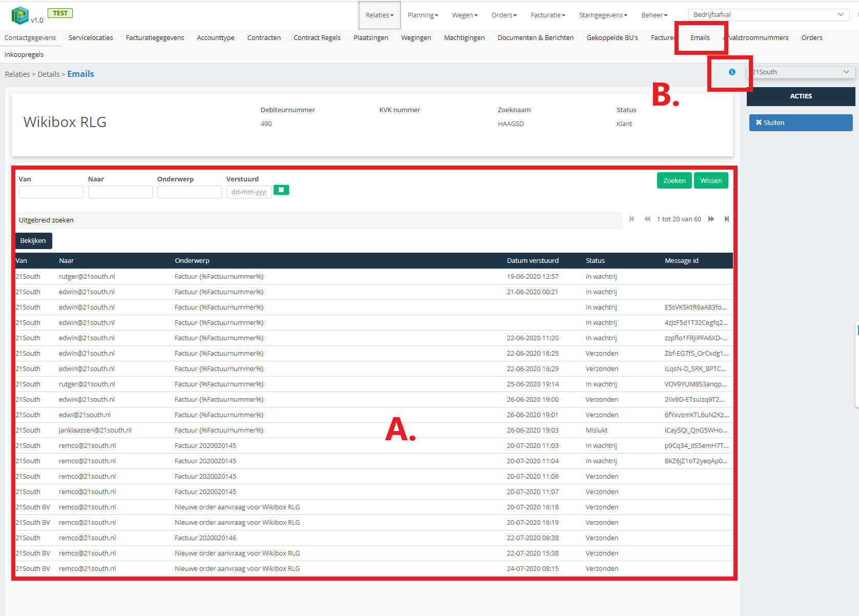The height and width of the screenshot is (616, 859).
Task: Select the row sent 25-06-2020 19:14
Action: (x=374, y=384)
